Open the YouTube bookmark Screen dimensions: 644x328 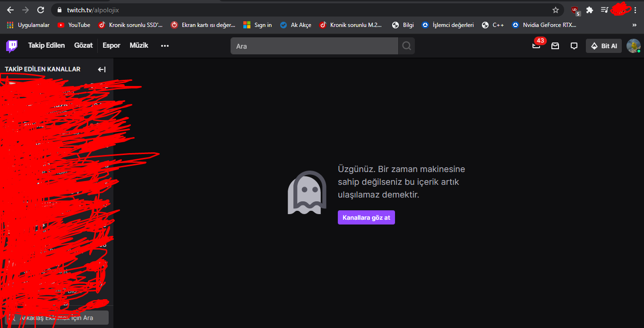pos(74,25)
